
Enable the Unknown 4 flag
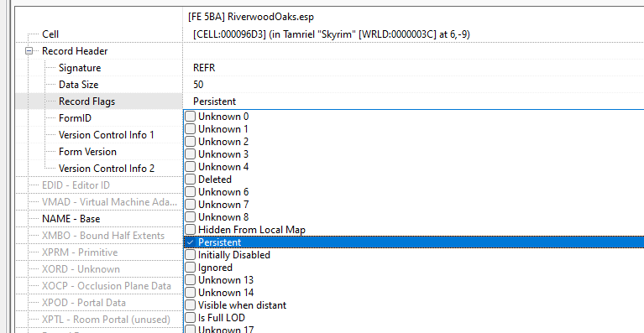click(x=190, y=167)
